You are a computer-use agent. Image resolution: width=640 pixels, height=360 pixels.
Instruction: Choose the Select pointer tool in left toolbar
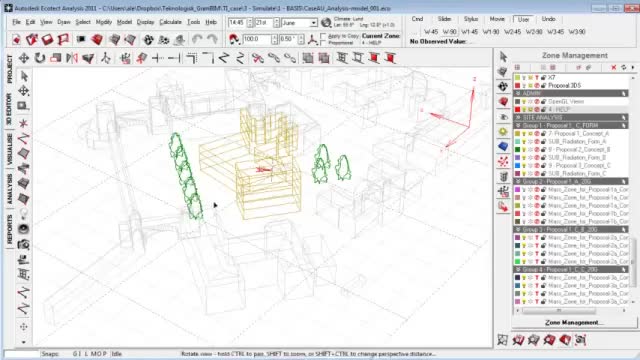click(x=24, y=76)
